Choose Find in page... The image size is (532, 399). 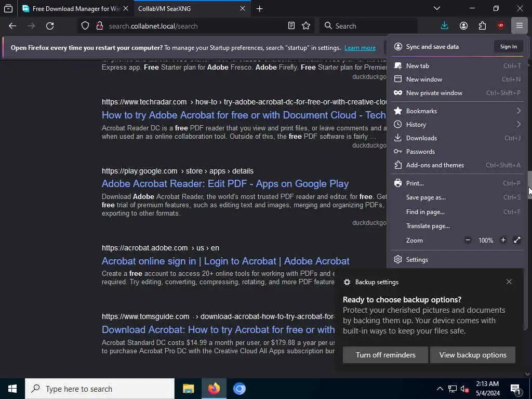pos(457,212)
